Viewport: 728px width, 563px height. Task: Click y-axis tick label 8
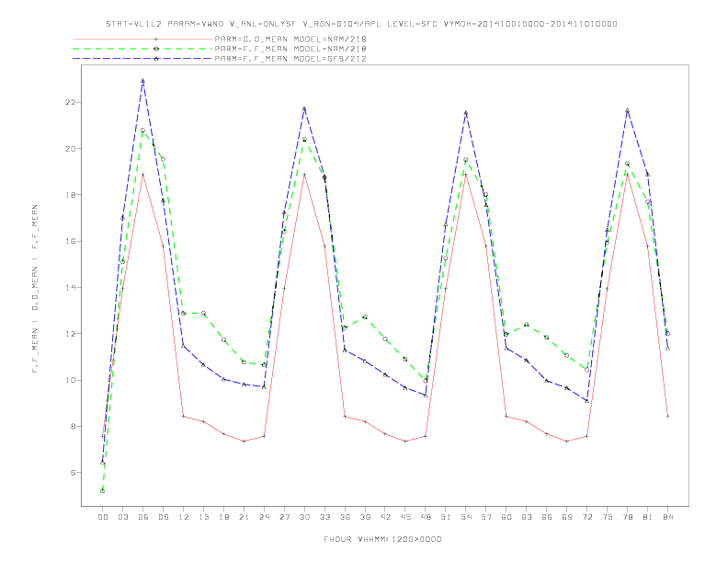pyautogui.click(x=74, y=427)
